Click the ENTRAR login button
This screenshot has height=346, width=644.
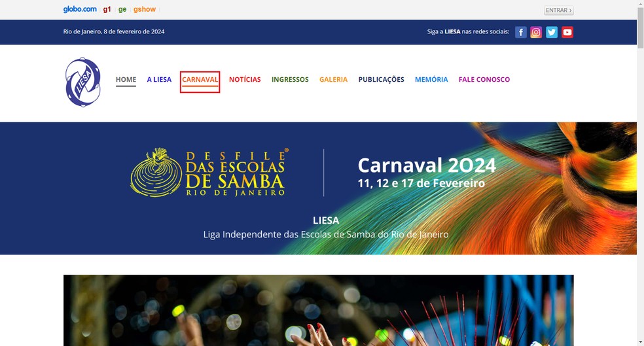pos(558,10)
